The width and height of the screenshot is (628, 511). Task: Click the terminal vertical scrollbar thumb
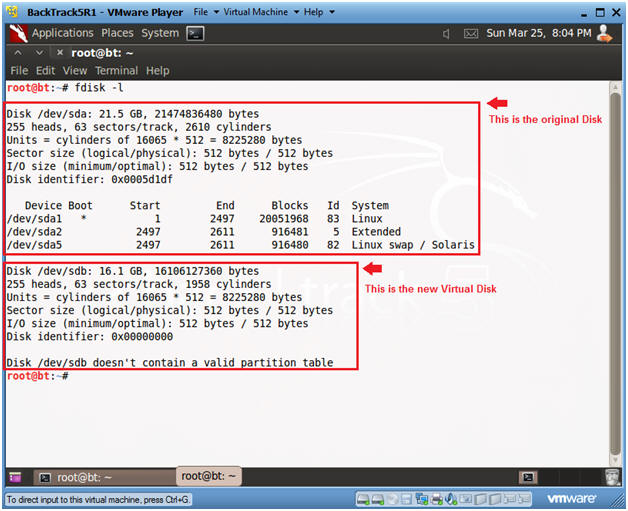pyautogui.click(x=616, y=275)
